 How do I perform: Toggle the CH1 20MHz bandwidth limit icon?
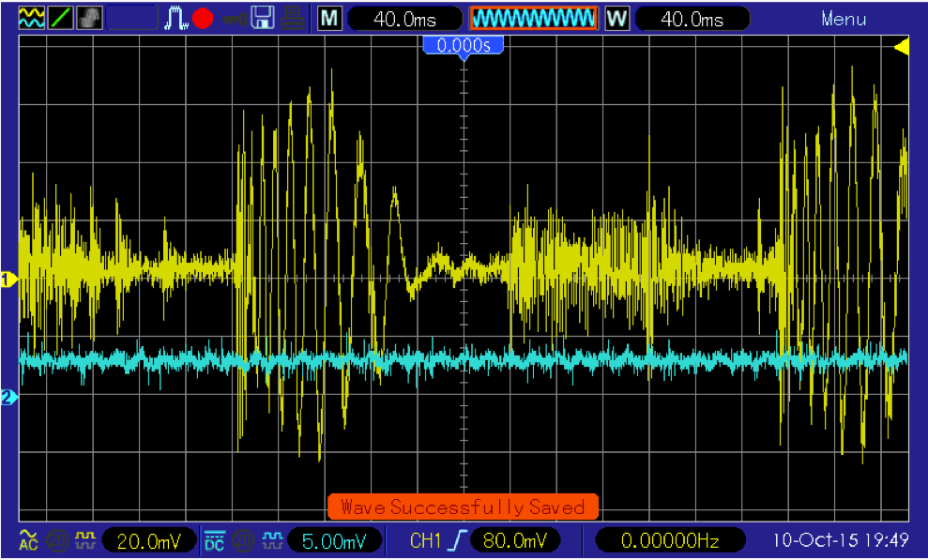pyautogui.click(x=57, y=540)
